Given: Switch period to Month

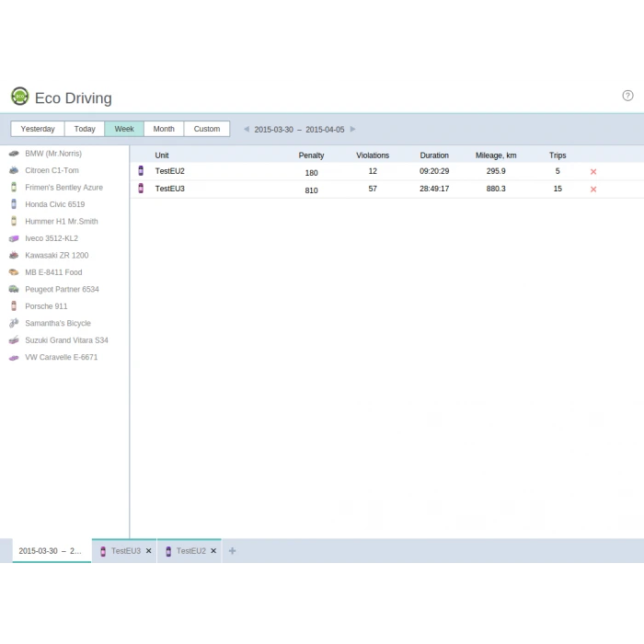Looking at the screenshot, I should 164,129.
